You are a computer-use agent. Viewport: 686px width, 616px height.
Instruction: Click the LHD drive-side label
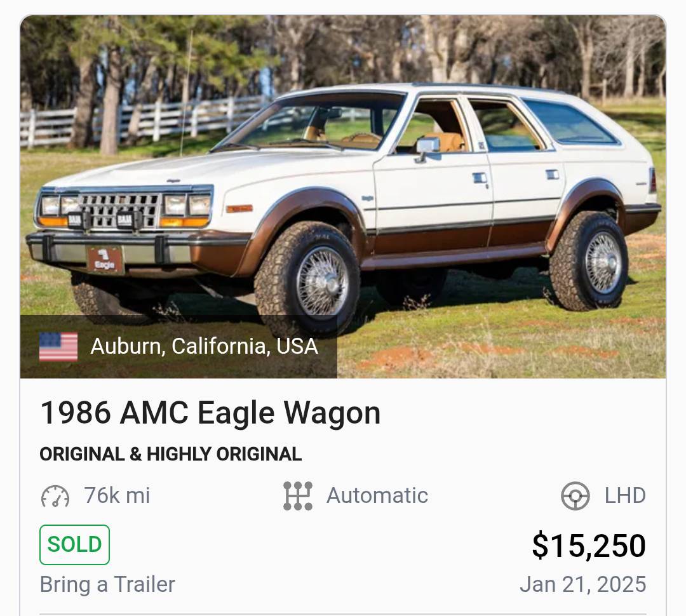pyautogui.click(x=625, y=496)
